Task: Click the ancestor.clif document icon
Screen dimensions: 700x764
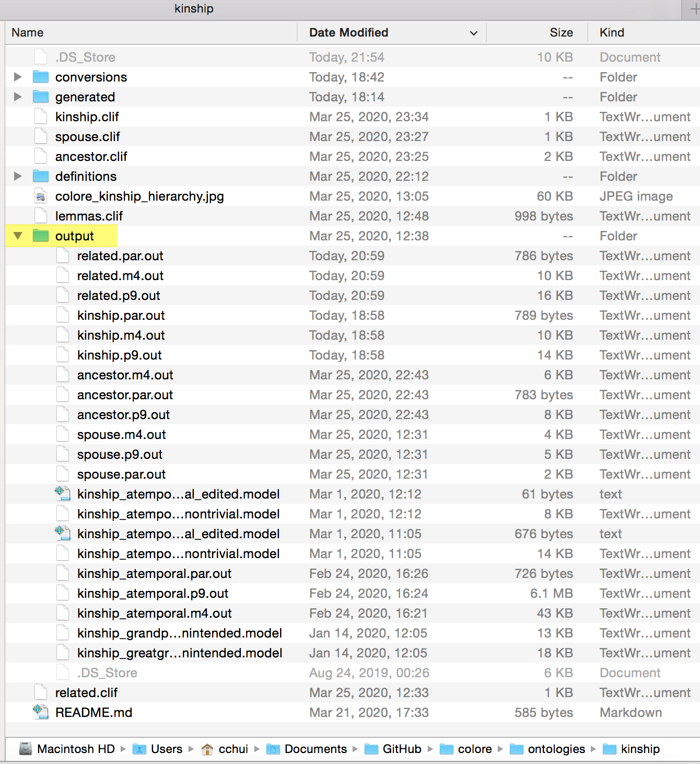Action: coord(41,156)
